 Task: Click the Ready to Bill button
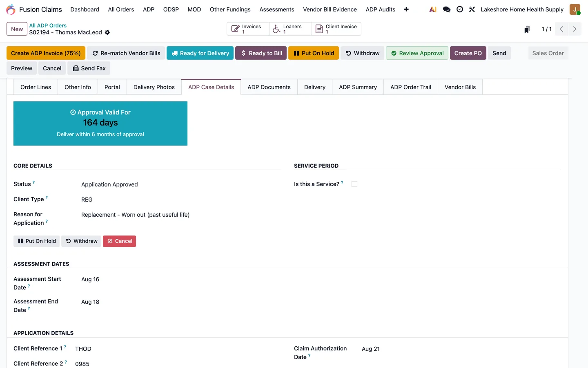pyautogui.click(x=261, y=53)
